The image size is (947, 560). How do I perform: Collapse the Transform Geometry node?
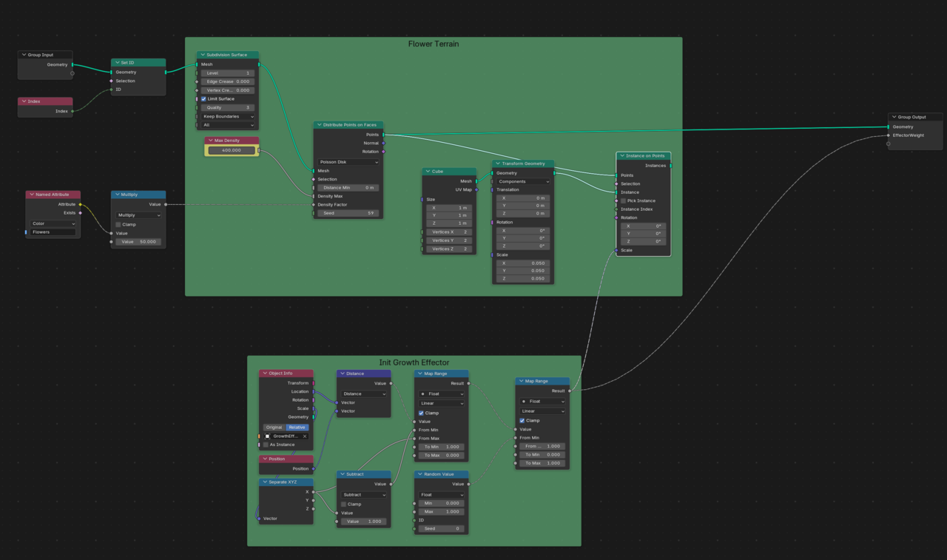(x=497, y=163)
